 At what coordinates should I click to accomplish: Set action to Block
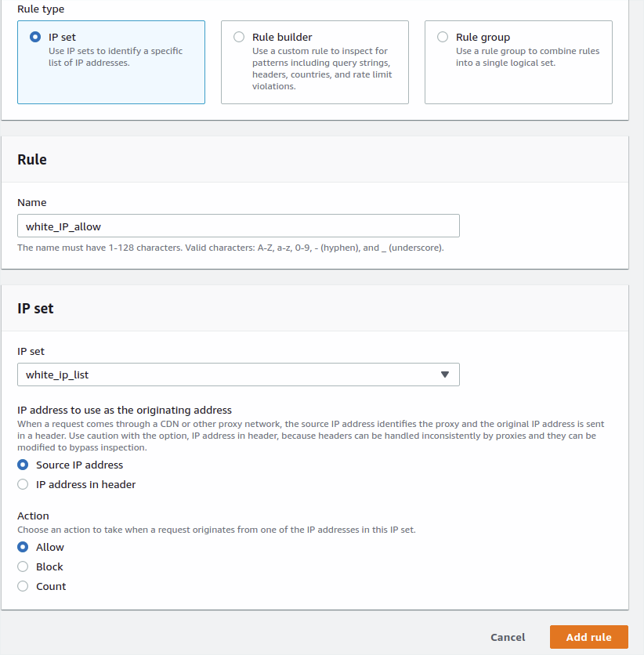(23, 567)
